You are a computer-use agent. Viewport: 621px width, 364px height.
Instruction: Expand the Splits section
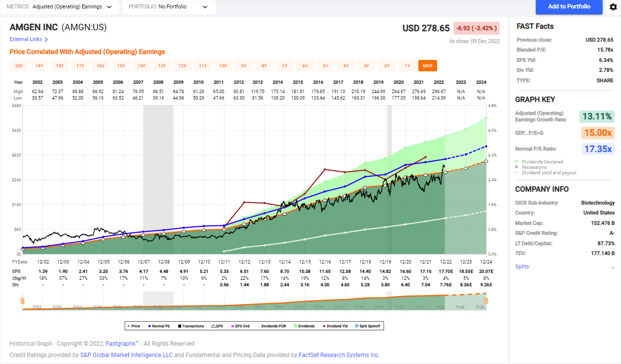click(613, 267)
